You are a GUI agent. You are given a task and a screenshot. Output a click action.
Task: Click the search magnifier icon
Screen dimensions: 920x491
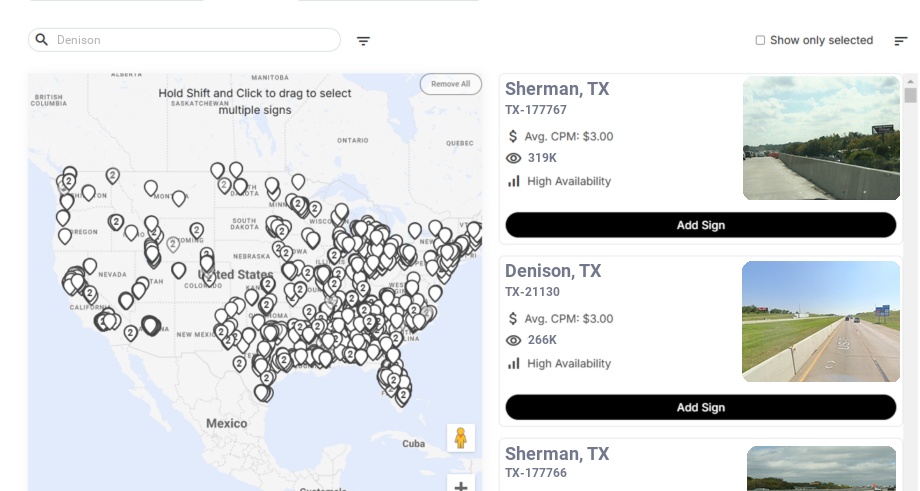[42, 40]
